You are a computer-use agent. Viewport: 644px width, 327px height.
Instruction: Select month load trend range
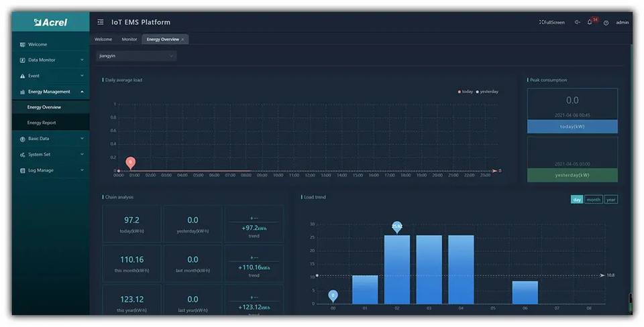point(594,200)
